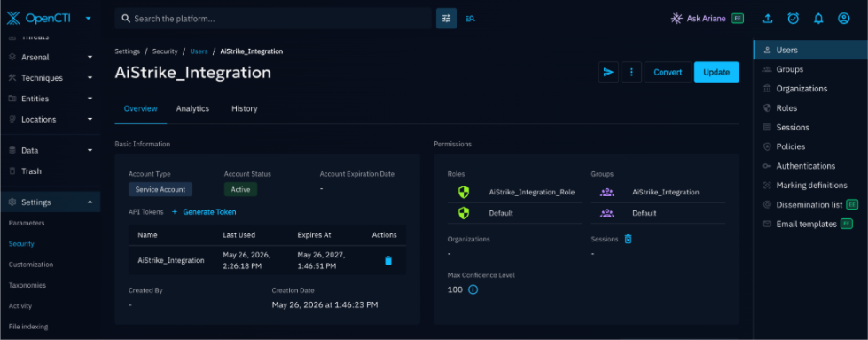Click the Data database icon

[x=12, y=150]
